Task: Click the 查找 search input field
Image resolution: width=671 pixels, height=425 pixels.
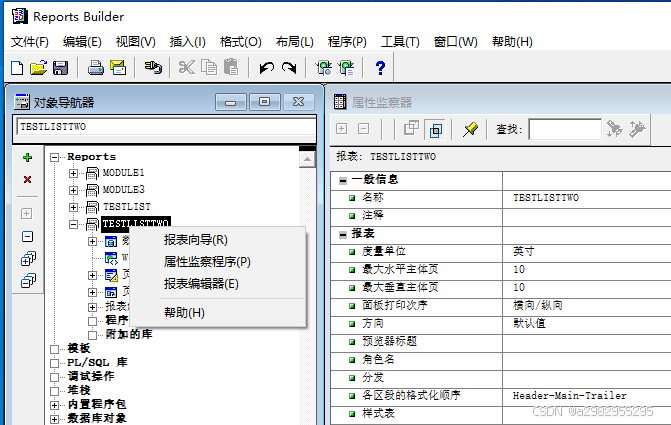Action: click(565, 129)
